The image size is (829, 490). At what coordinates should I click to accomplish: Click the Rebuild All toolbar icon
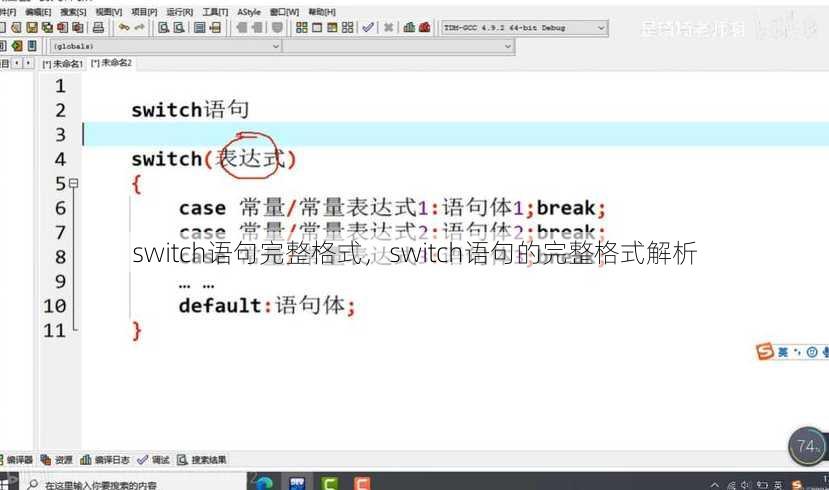coord(347,27)
